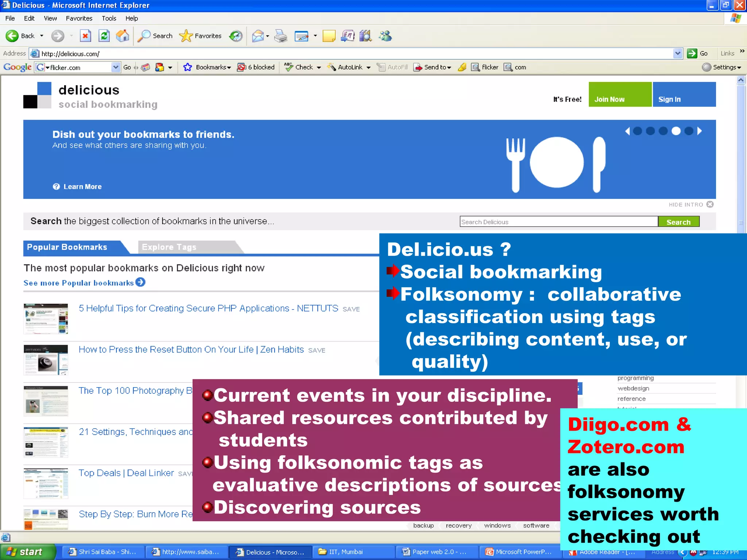Click the Stop loading icon
Screen dimensions: 747x560
click(x=85, y=36)
